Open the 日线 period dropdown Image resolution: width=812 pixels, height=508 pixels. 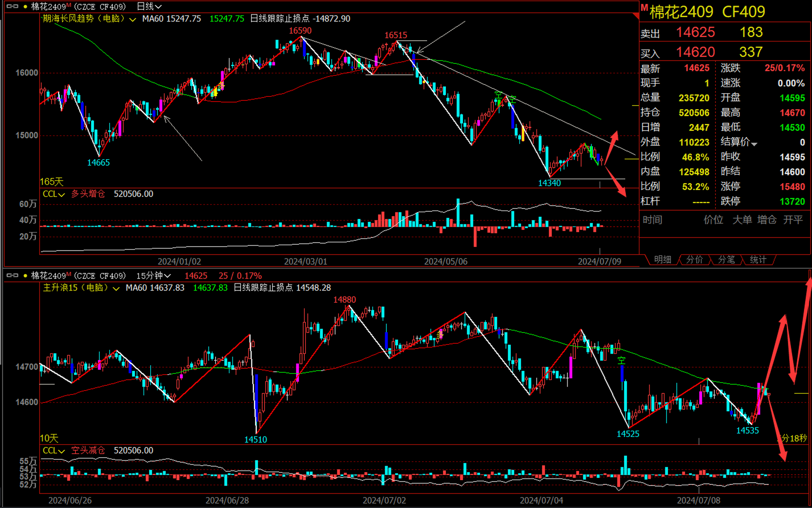click(149, 7)
